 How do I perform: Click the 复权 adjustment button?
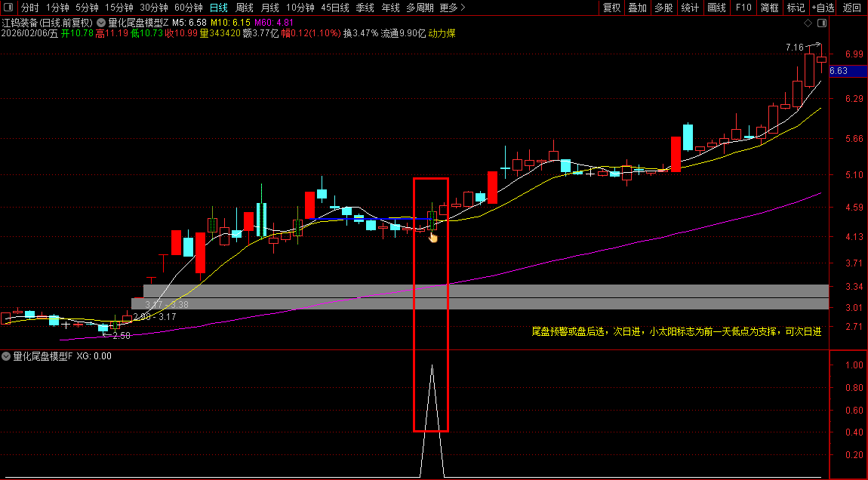pyautogui.click(x=611, y=8)
